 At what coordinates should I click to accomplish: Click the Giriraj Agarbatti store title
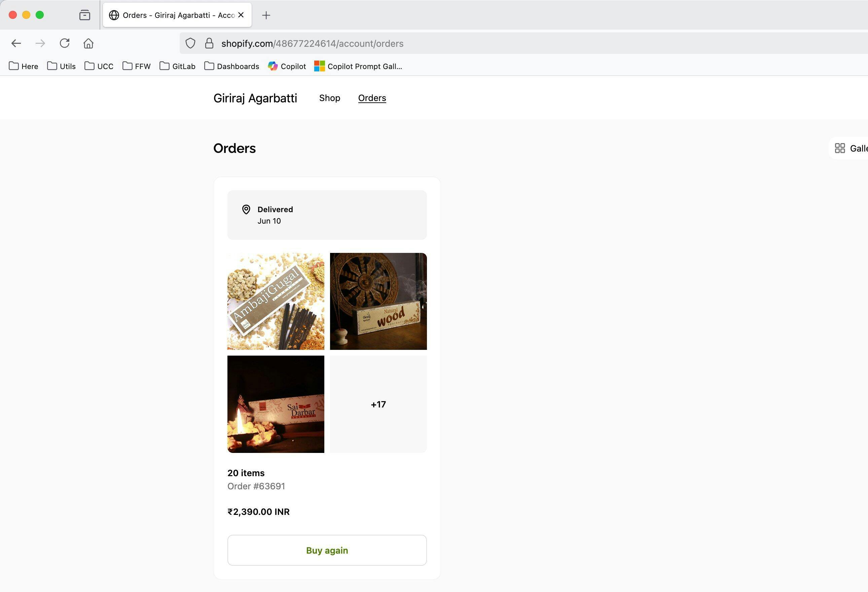tap(255, 98)
